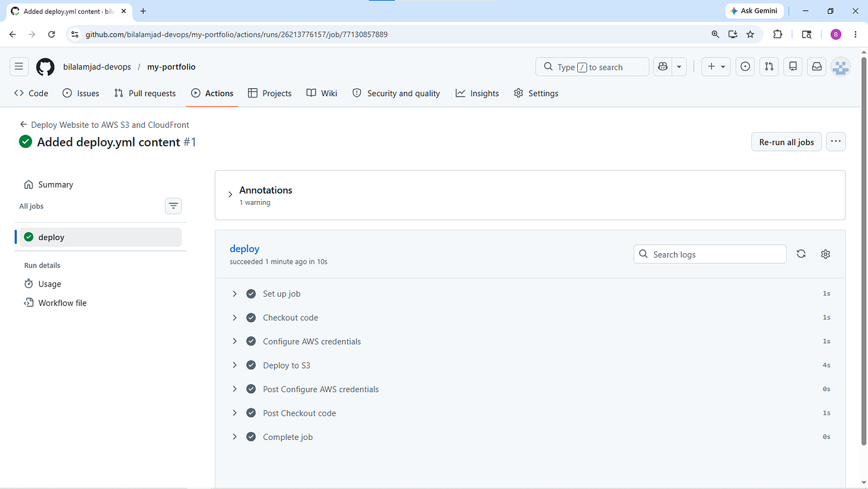Open Chrome three-dot menu
This screenshot has height=489, width=868.
click(x=856, y=34)
